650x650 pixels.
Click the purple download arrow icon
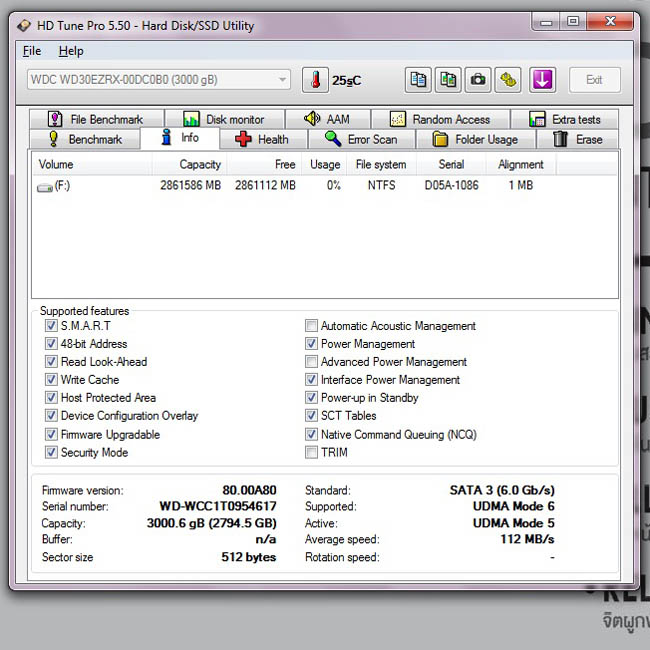point(542,80)
